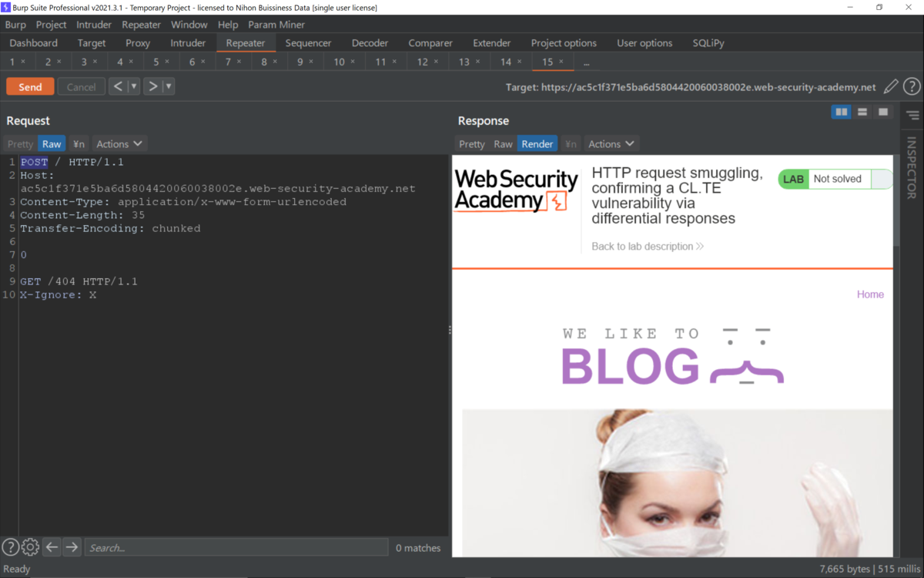Switch to the Intruder tab
The width and height of the screenshot is (924, 578).
click(188, 43)
